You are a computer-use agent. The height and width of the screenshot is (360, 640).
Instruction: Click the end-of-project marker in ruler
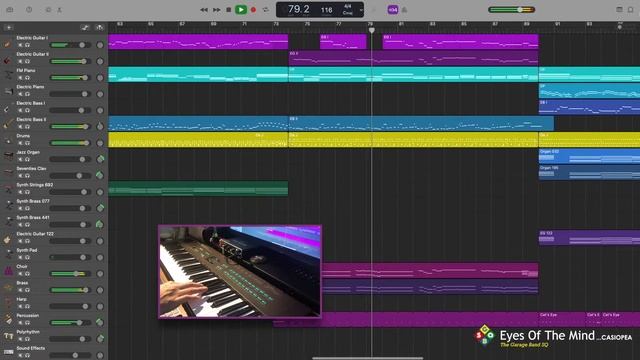pyautogui.click(x=620, y=27)
